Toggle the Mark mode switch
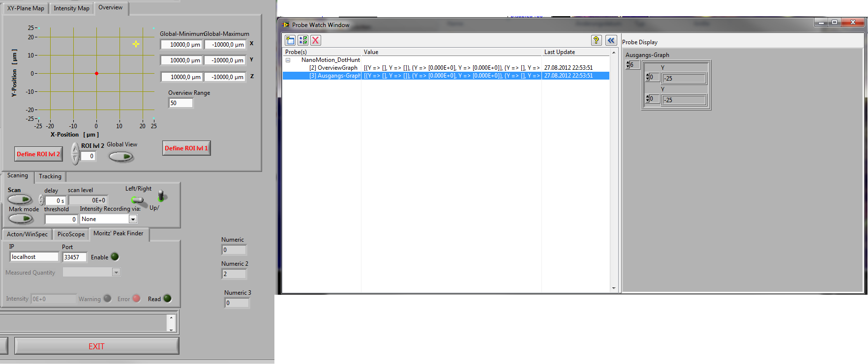This screenshot has height=364, width=868. pos(21,219)
